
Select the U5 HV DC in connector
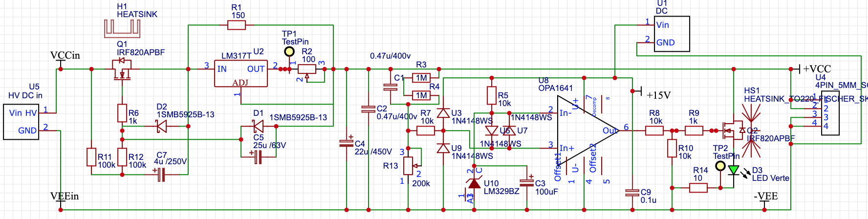[x=21, y=122]
